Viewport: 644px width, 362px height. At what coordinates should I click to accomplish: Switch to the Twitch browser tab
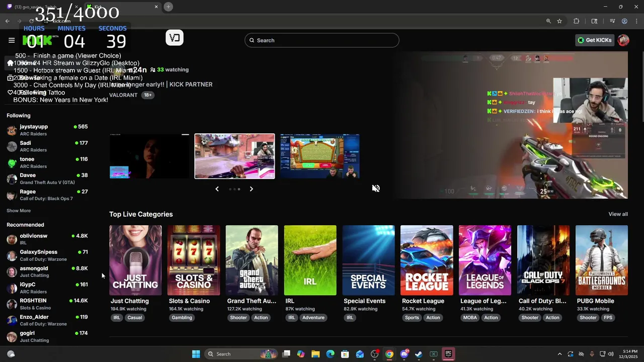[43, 7]
